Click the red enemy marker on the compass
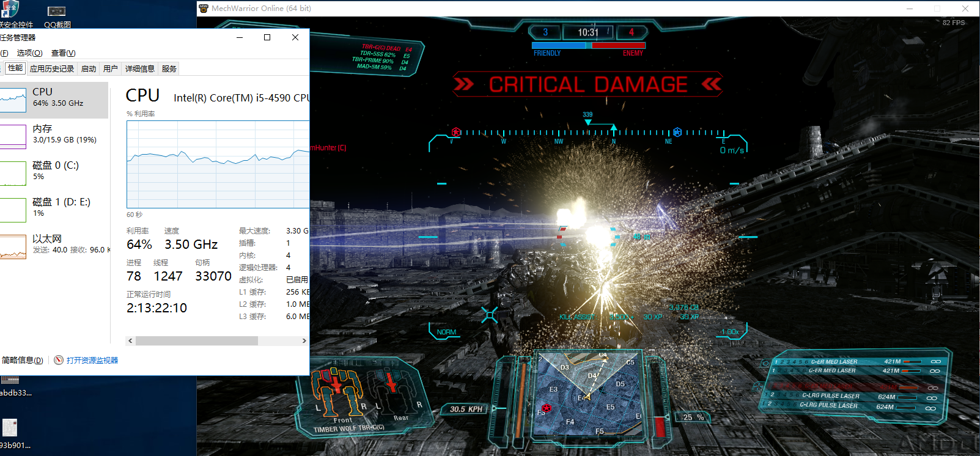 [x=456, y=132]
